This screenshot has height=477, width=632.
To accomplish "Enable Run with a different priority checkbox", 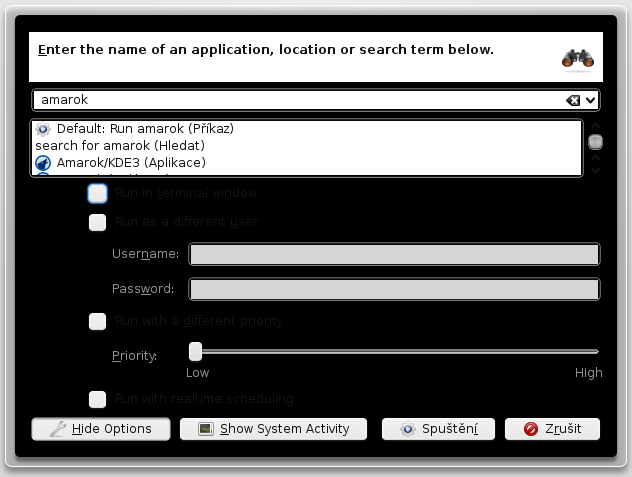I will point(98,321).
